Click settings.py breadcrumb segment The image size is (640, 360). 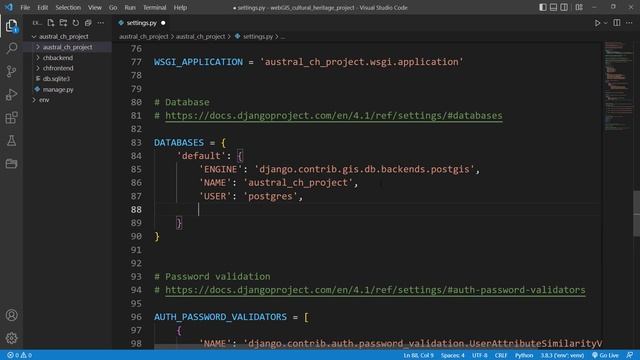pos(258,36)
